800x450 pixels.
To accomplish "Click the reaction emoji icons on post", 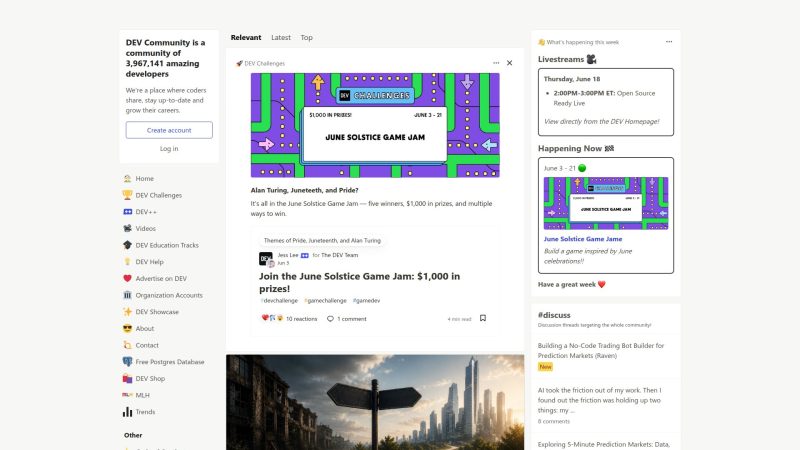I will pos(272,318).
